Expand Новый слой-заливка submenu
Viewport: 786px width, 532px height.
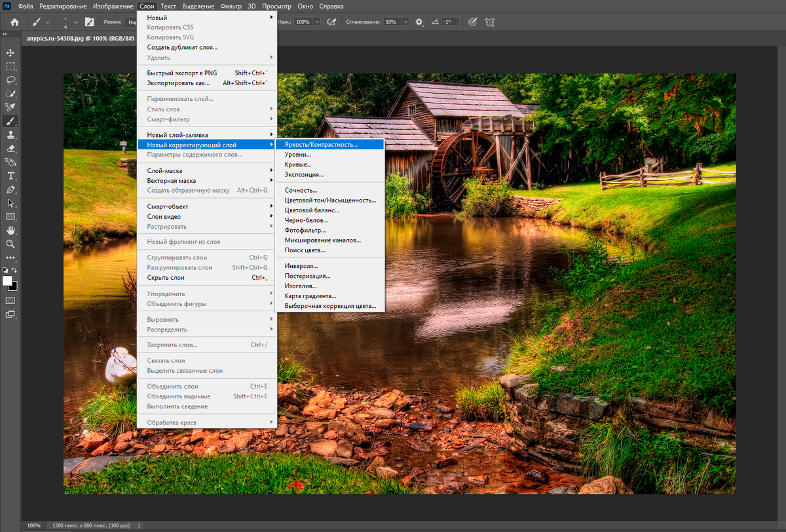[206, 134]
